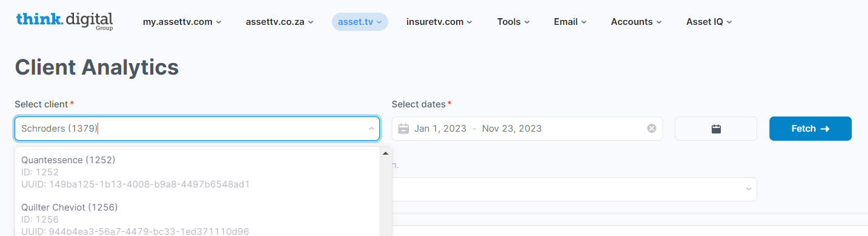Expand the Accounts menu
This screenshot has height=236, width=868.
636,22
